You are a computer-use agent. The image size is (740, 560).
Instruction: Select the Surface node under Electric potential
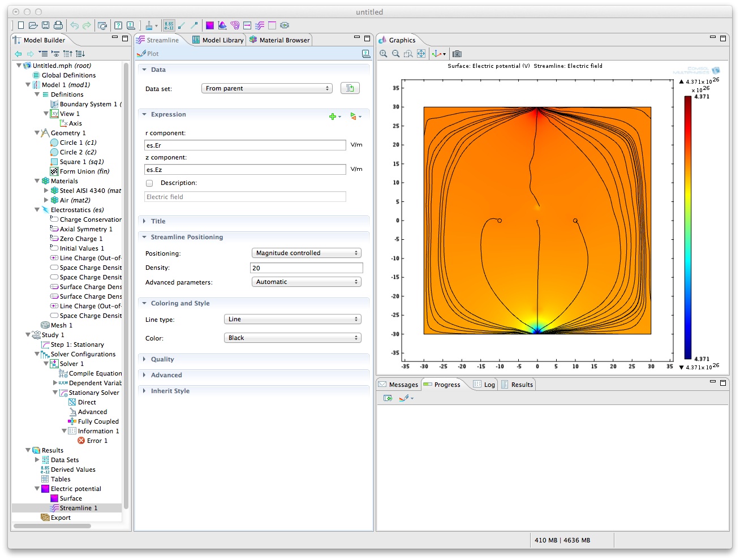71,498
